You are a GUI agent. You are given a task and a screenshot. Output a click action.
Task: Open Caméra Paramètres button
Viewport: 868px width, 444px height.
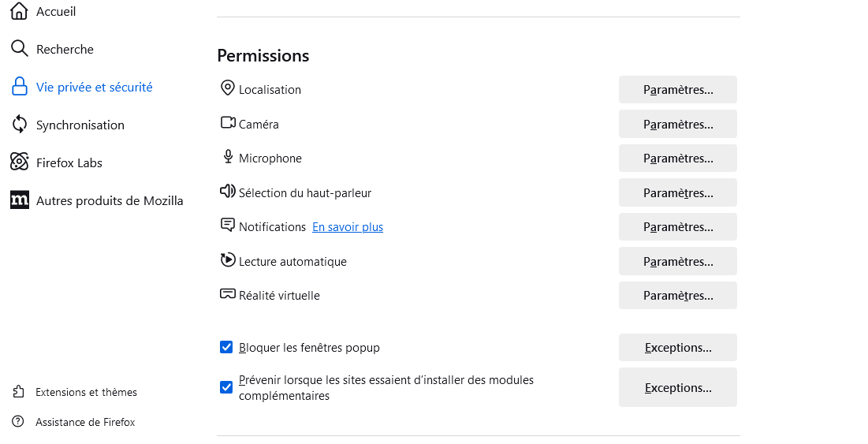[677, 124]
